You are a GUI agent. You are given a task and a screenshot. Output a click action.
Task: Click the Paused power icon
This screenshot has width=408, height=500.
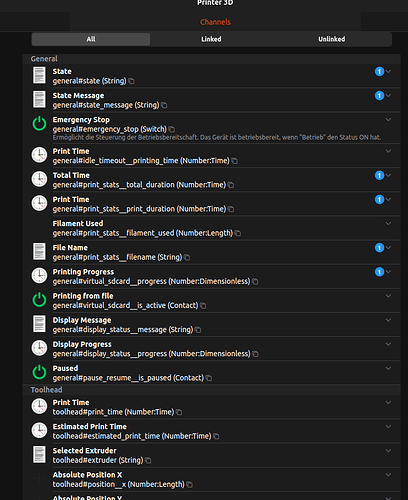[39, 372]
